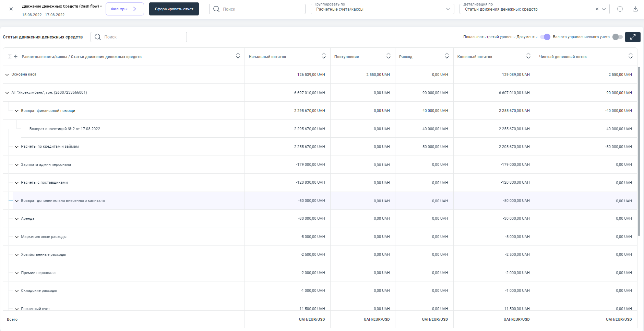Click expand all rows icon in header
The image size is (644, 331).
pyautogui.click(x=10, y=57)
